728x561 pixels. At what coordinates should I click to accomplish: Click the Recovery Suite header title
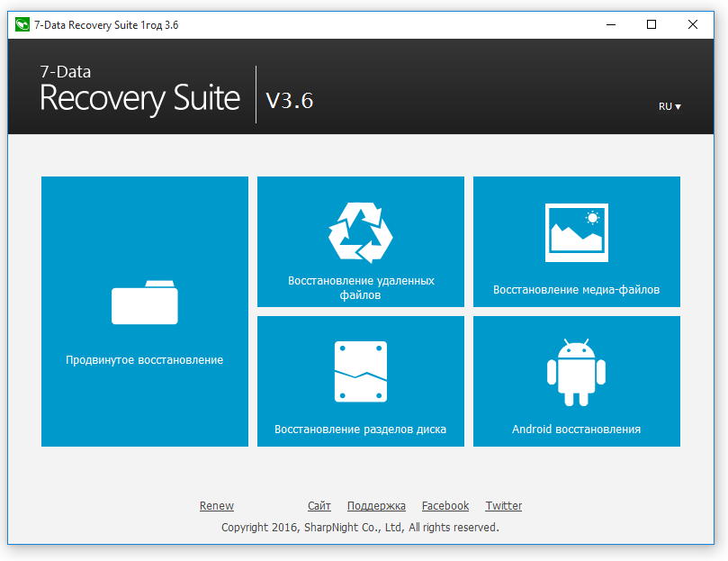coord(139,98)
